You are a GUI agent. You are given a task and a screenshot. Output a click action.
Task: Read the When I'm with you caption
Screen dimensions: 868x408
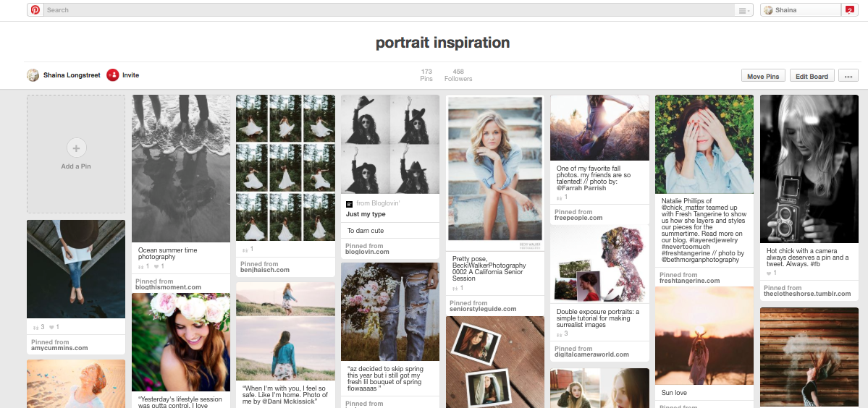[x=286, y=395]
